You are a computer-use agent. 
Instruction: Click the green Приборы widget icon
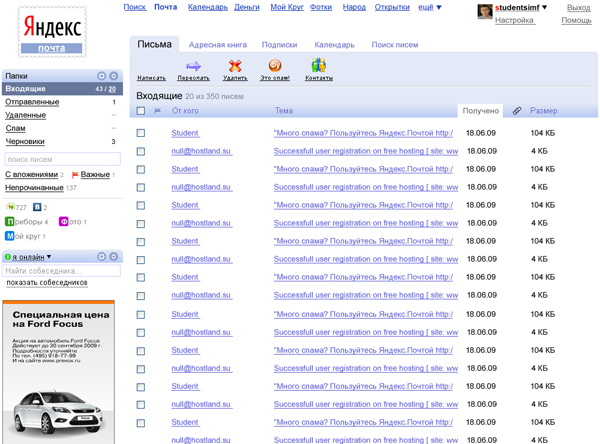pos(10,222)
